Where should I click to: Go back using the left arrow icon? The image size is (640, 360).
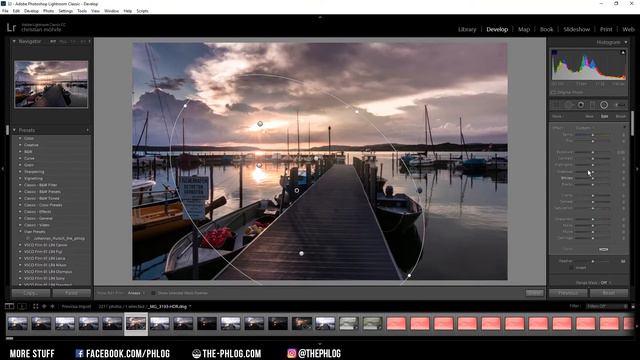coord(44,306)
